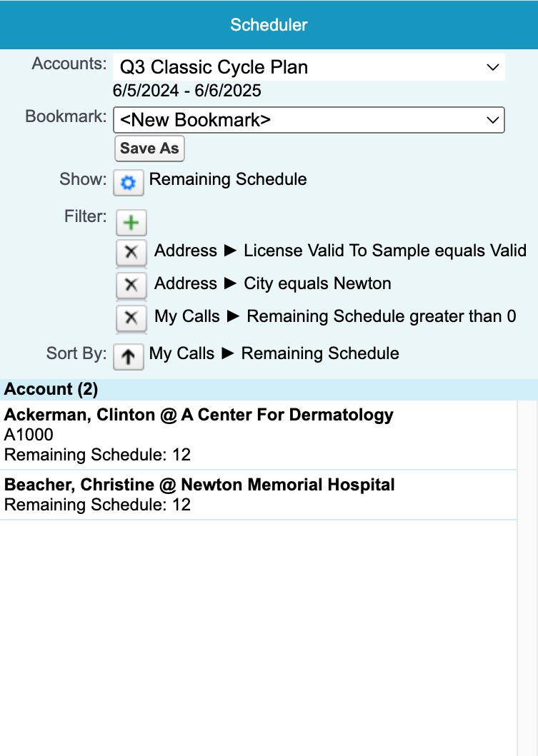This screenshot has width=538, height=756.
Task: Click the Account (2) list header
Action: click(x=51, y=389)
